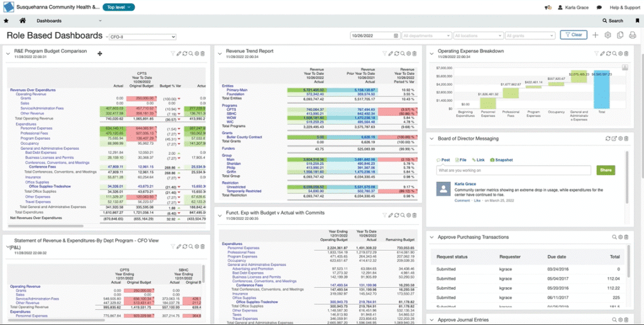
Task: Click trash icon on Statement of Revenue & Expenditures
Action: tap(203, 246)
